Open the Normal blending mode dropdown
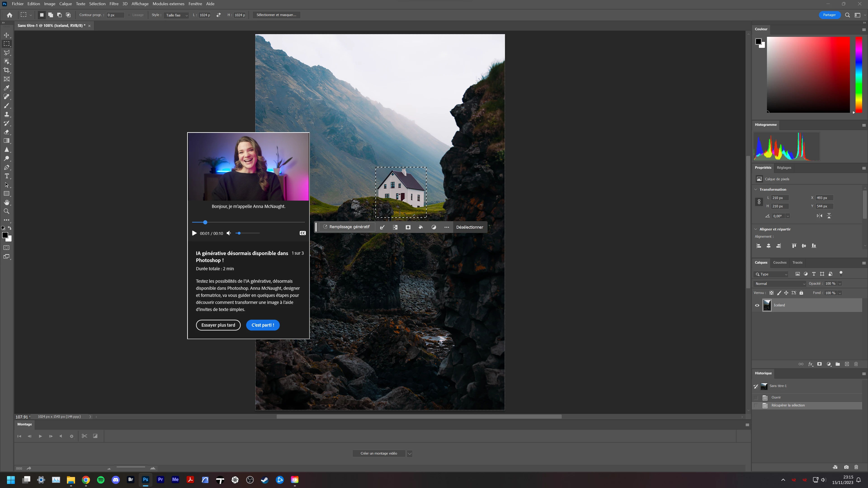Viewport: 868px width, 488px height. (x=780, y=284)
